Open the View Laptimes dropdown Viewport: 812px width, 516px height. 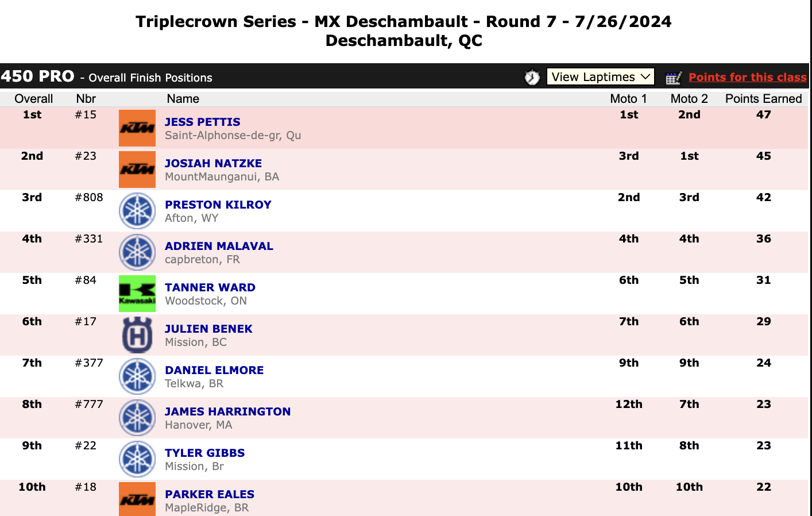point(600,77)
